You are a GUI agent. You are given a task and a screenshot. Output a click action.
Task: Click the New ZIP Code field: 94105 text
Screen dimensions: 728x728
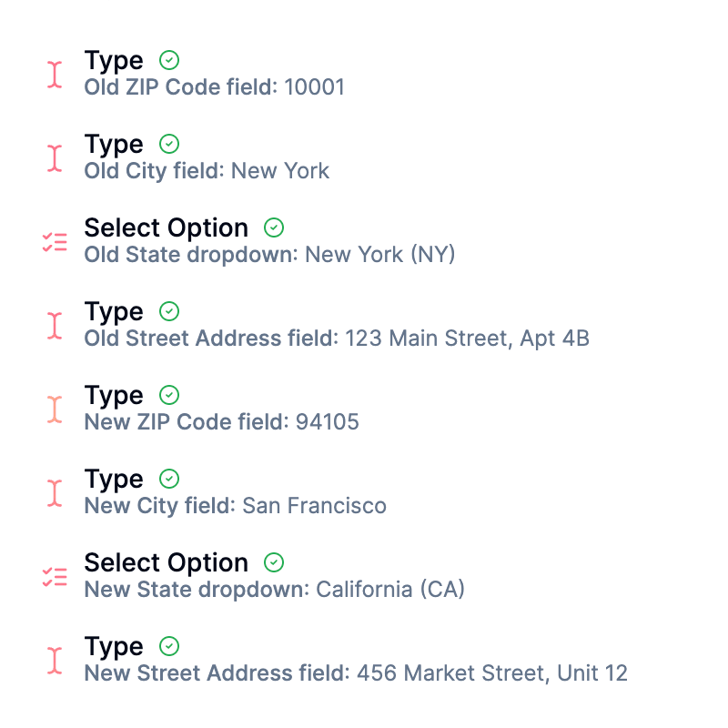221,422
